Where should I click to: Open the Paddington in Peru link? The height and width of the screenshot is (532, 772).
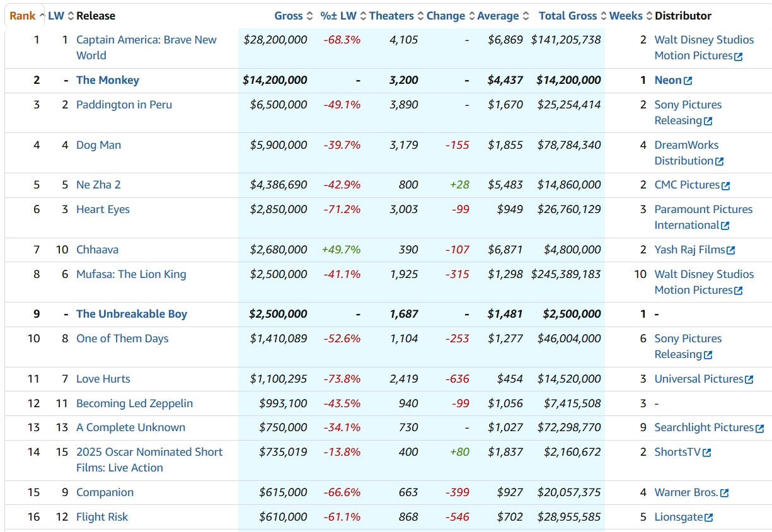click(x=124, y=105)
